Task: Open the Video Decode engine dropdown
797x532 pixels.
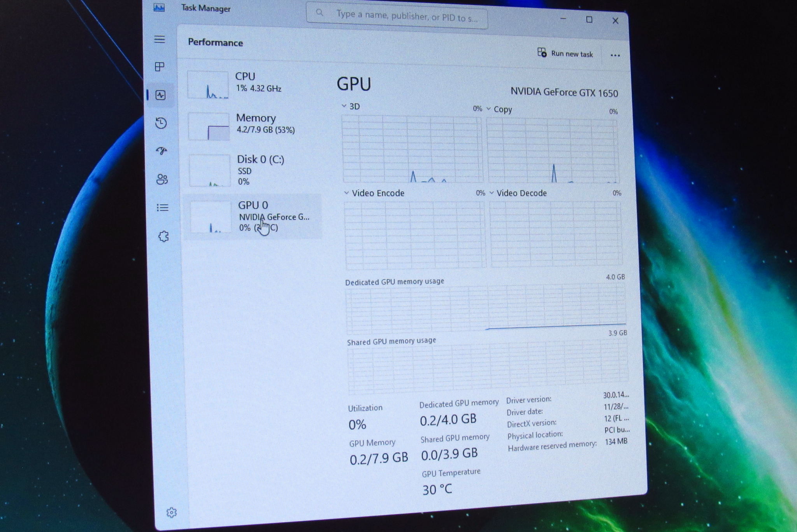Action: click(x=518, y=193)
